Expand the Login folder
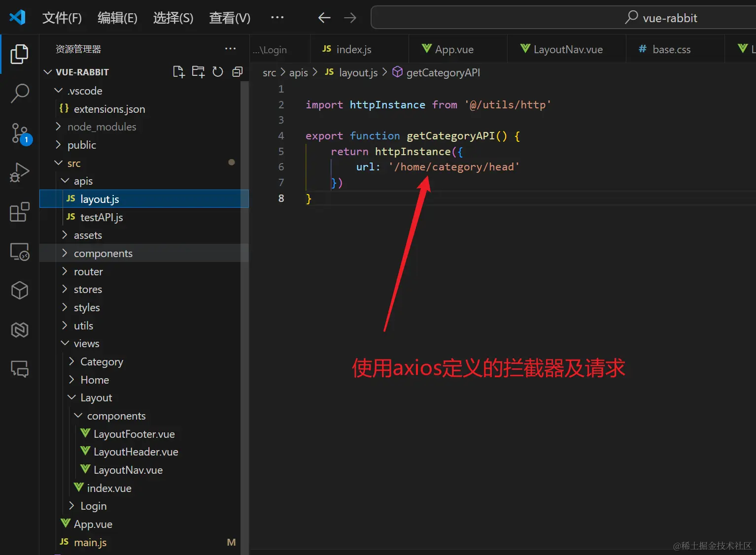 point(71,506)
